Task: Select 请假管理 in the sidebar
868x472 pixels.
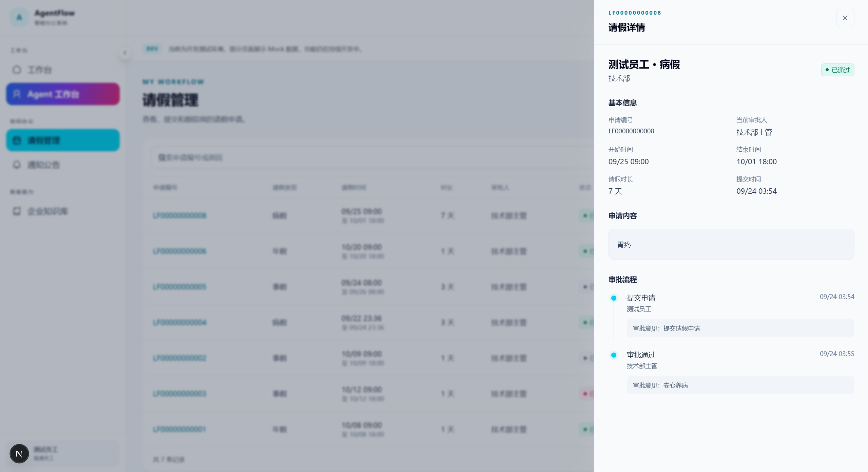Action: click(x=63, y=140)
